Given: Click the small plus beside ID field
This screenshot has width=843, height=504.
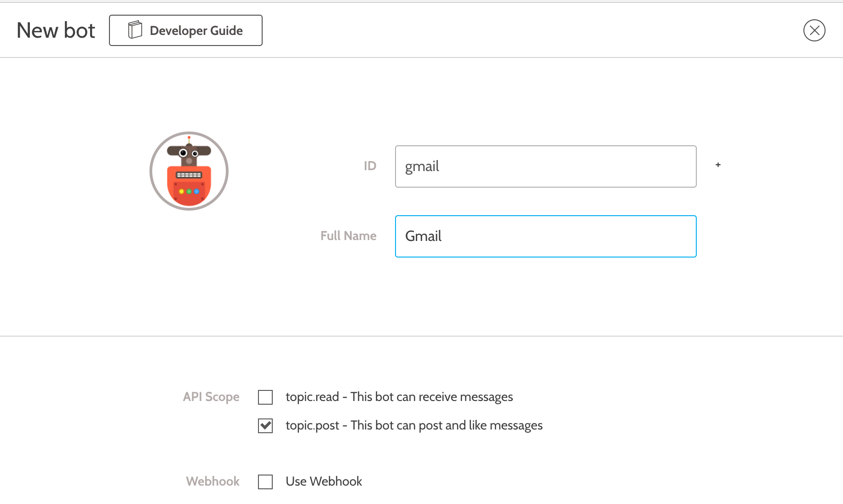Looking at the screenshot, I should [718, 165].
